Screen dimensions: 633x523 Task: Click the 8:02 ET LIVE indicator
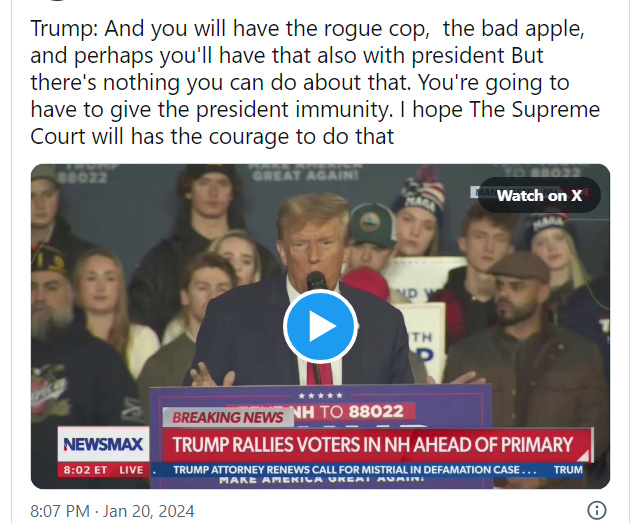point(103,470)
